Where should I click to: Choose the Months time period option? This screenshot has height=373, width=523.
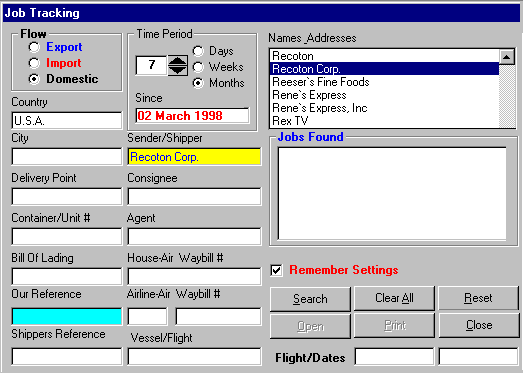coord(198,83)
